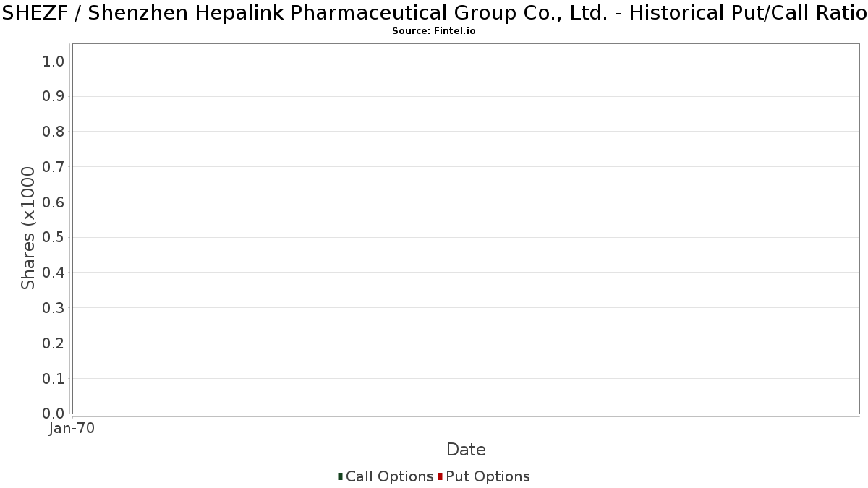Viewport: 868px width, 488px height.
Task: Toggle the Put Options legend label
Action: click(488, 476)
